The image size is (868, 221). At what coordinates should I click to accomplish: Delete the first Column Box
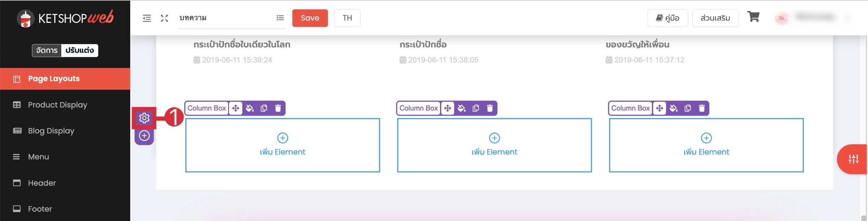(x=278, y=108)
